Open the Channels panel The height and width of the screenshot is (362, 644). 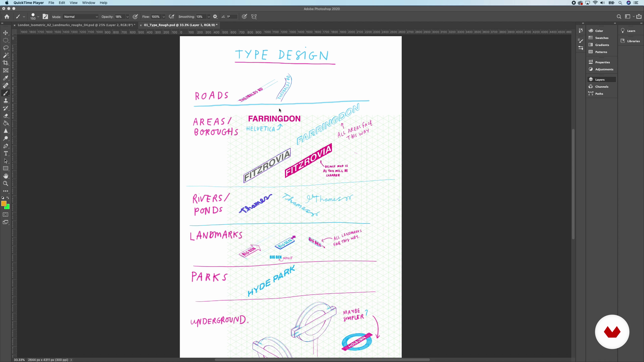[x=602, y=86]
